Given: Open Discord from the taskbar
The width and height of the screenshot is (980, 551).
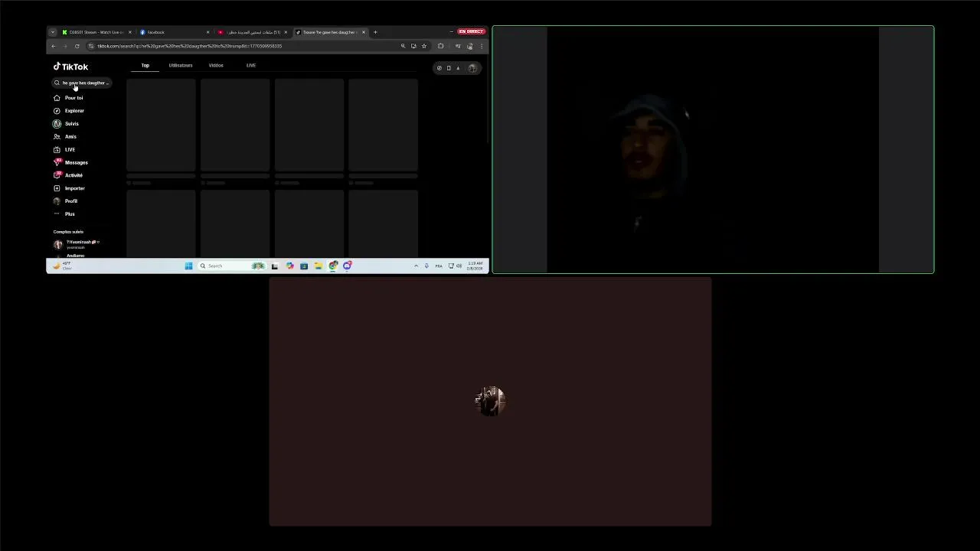Looking at the screenshot, I should point(348,266).
